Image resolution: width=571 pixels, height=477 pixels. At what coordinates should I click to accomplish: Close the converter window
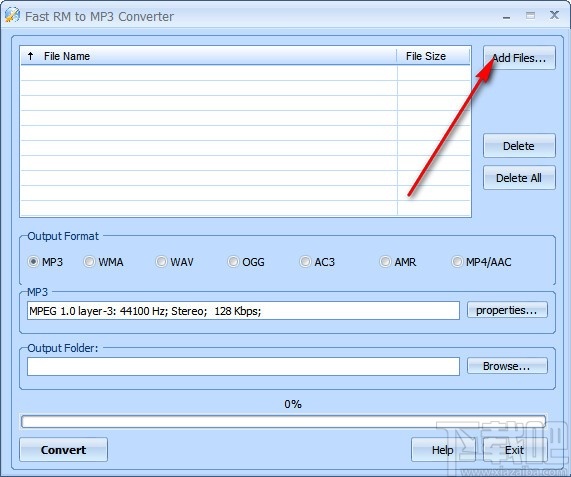tap(554, 15)
